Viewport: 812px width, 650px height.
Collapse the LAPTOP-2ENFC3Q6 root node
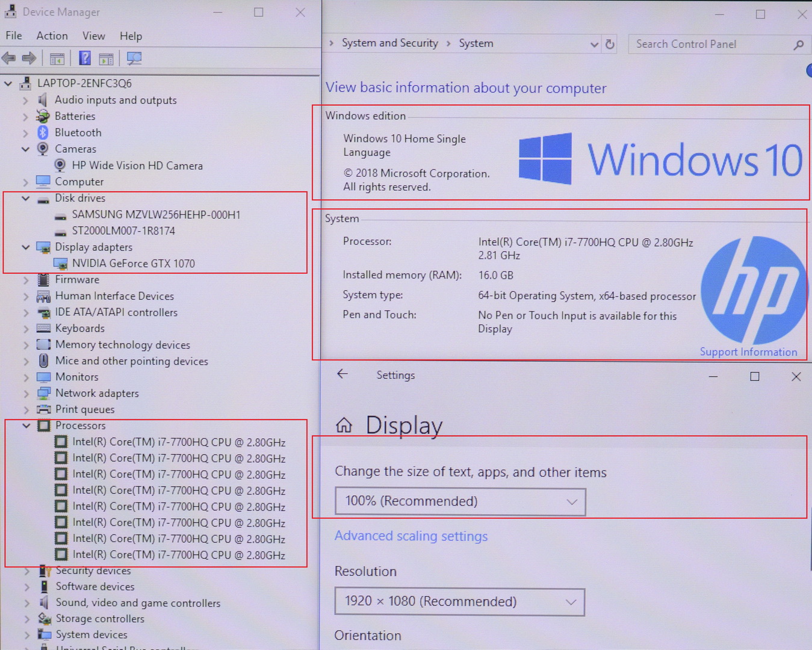(x=8, y=84)
